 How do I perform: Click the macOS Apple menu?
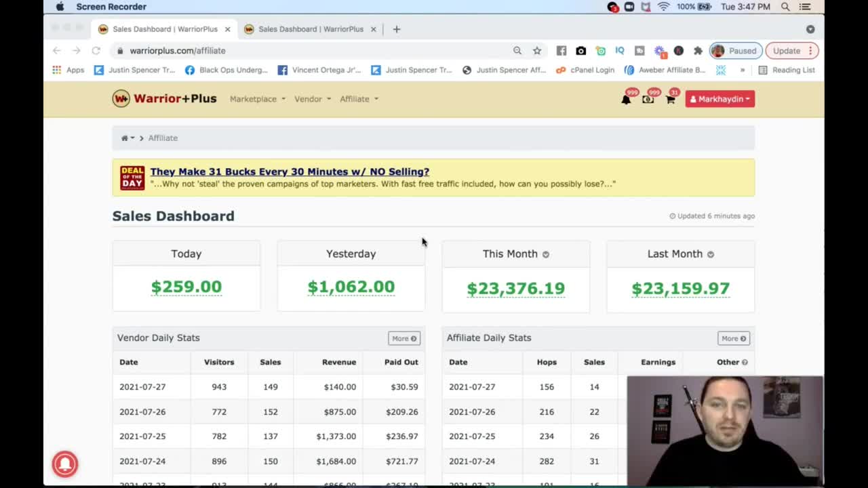point(60,7)
